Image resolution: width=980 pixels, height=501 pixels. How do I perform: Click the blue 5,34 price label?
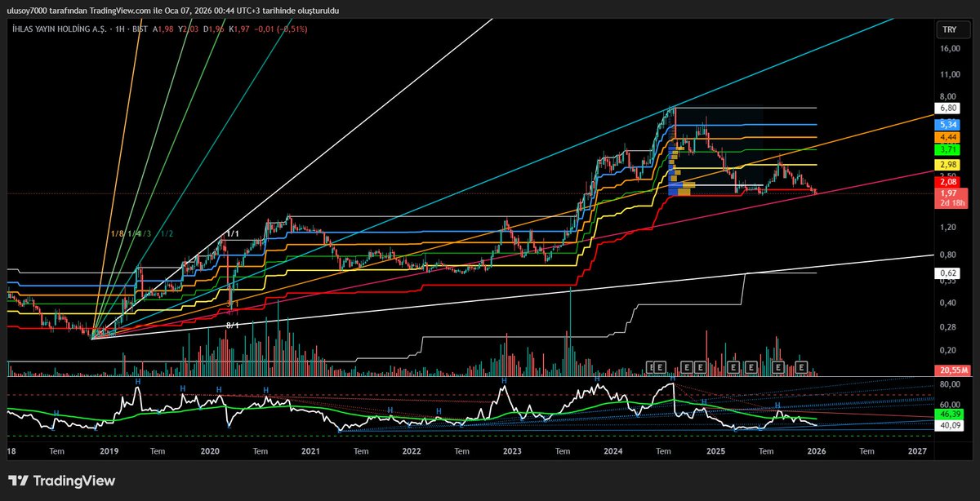tap(949, 124)
